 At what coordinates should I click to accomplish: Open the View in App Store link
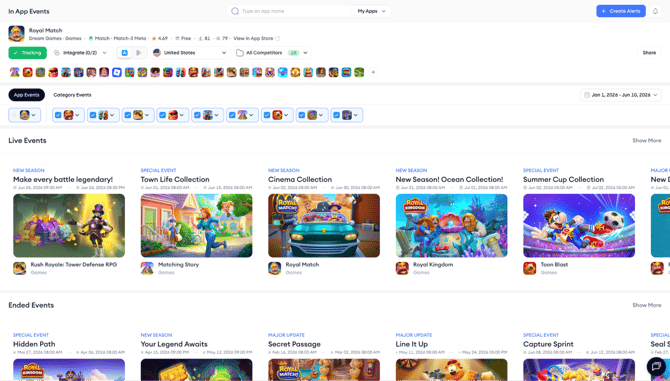tap(253, 38)
